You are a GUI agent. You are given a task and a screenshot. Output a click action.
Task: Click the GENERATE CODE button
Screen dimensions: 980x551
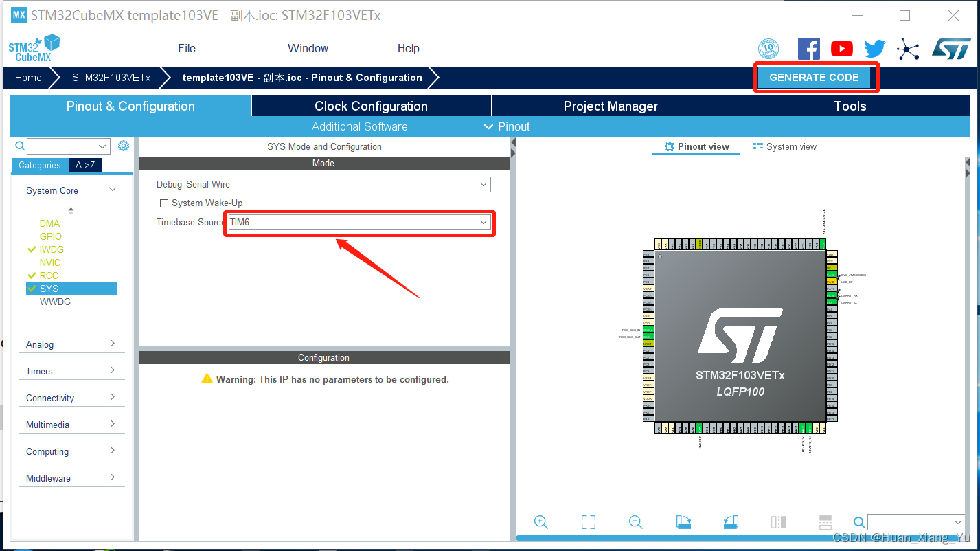pyautogui.click(x=816, y=77)
